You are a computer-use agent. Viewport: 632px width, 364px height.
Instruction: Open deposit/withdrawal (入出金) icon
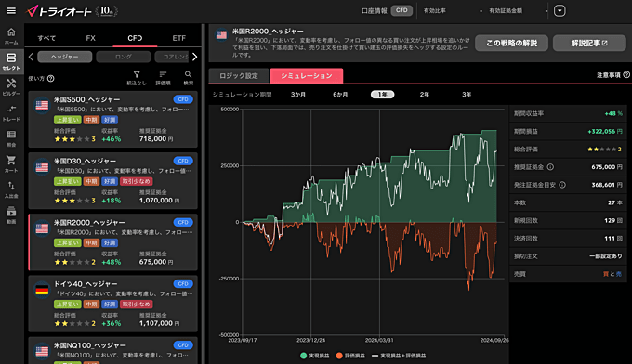pyautogui.click(x=11, y=189)
